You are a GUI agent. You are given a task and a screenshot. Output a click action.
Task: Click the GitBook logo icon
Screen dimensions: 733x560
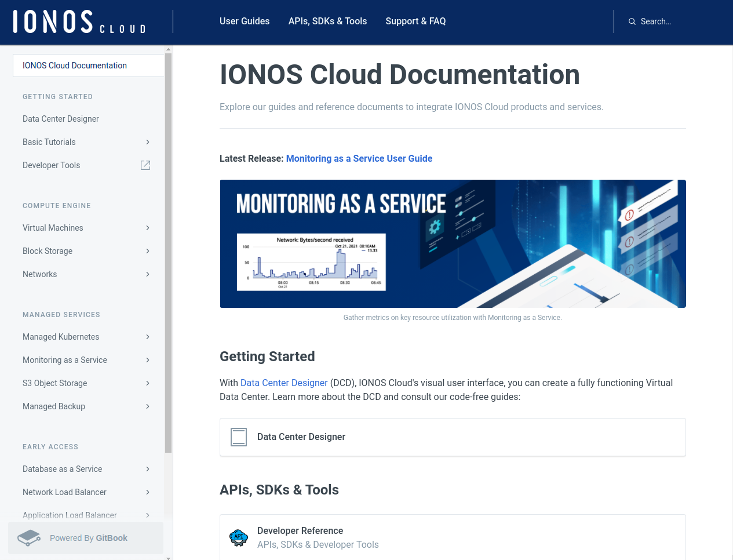pos(29,538)
